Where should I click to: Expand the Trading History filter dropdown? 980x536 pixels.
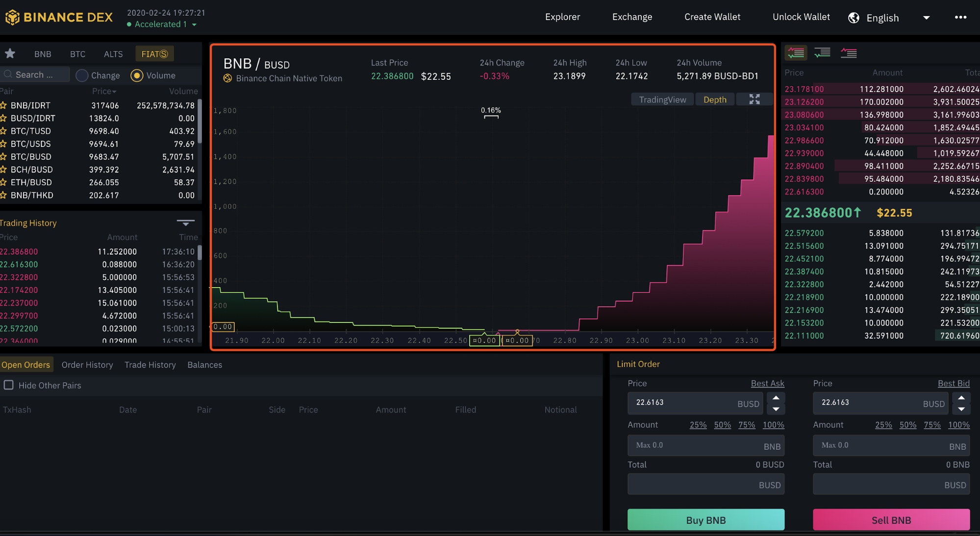(185, 223)
